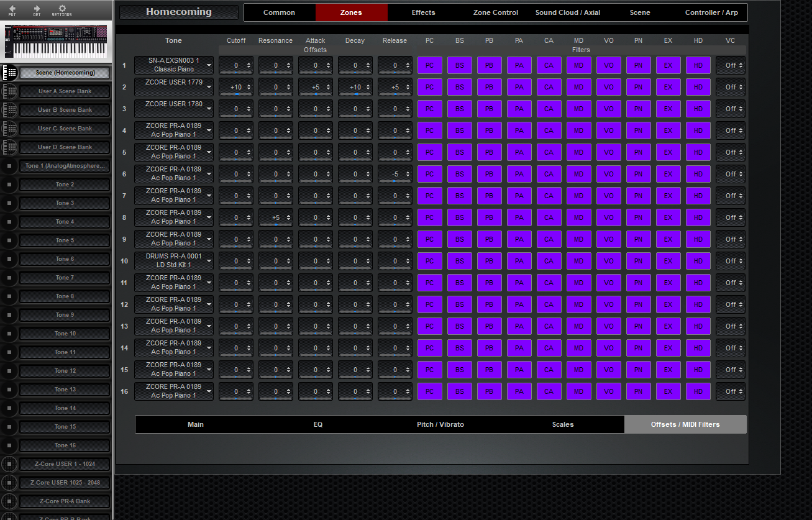This screenshot has width=812, height=520.
Task: Click the icon beside User C Scene Bank
Action: pos(9,129)
